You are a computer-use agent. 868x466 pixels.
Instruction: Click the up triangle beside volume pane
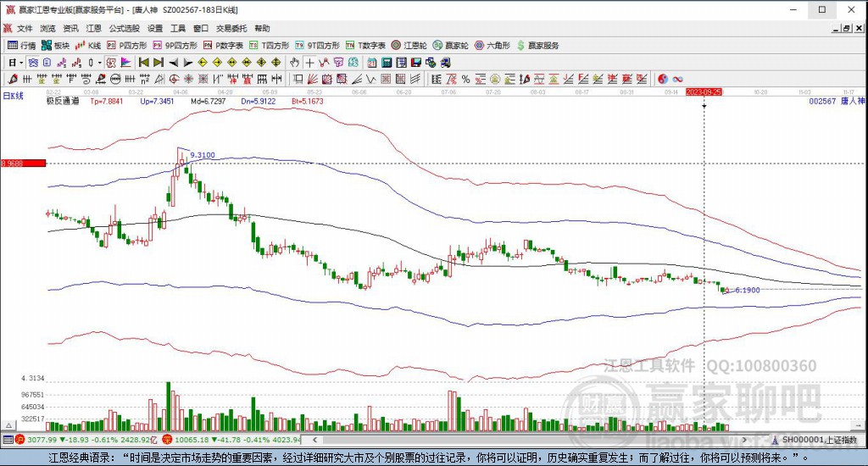(8, 425)
